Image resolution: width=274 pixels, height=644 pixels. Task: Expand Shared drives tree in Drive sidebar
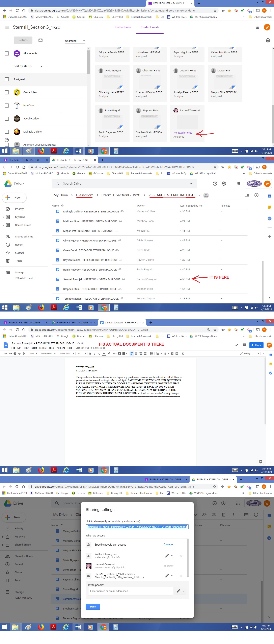3,225
